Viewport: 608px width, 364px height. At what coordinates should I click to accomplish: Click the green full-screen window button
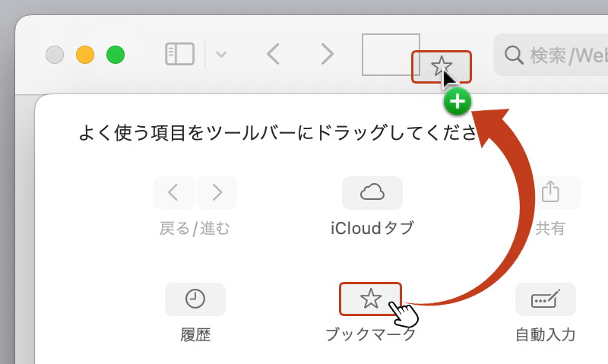(116, 54)
